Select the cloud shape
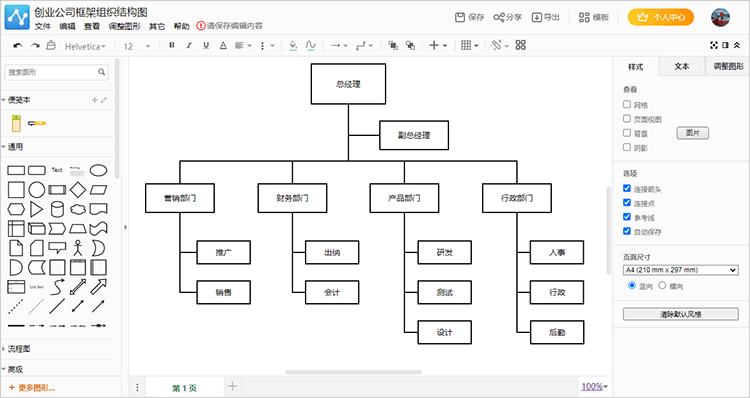Image resolution: width=750 pixels, height=398 pixels. click(x=77, y=209)
